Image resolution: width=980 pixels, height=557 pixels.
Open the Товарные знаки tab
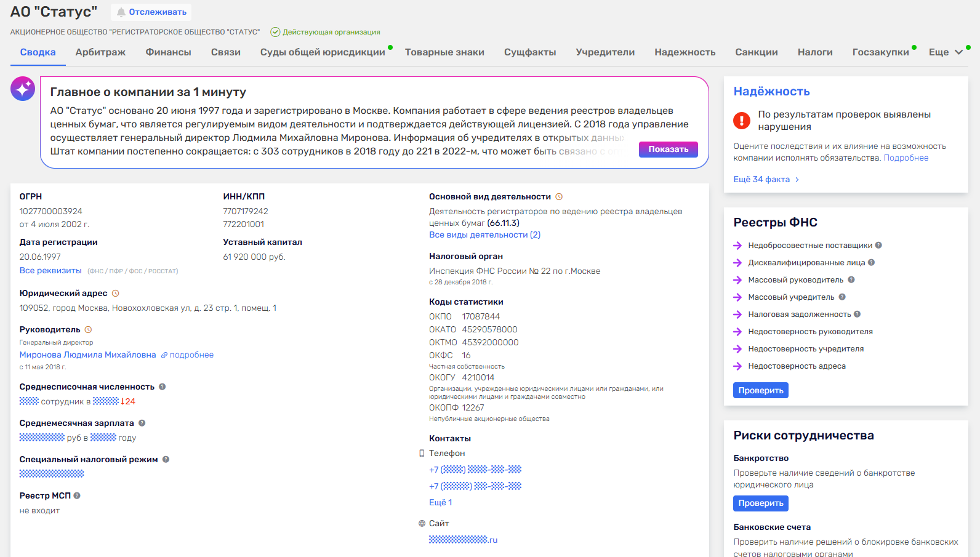coord(444,52)
